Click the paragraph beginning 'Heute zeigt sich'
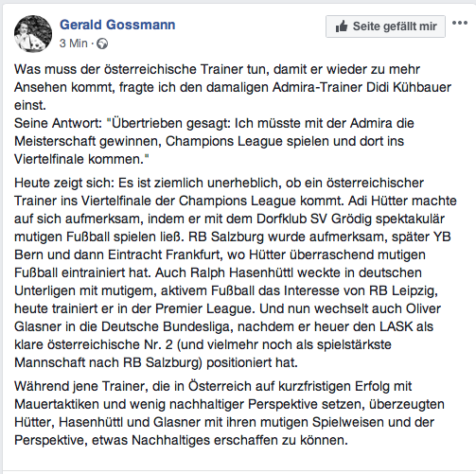 (236, 272)
